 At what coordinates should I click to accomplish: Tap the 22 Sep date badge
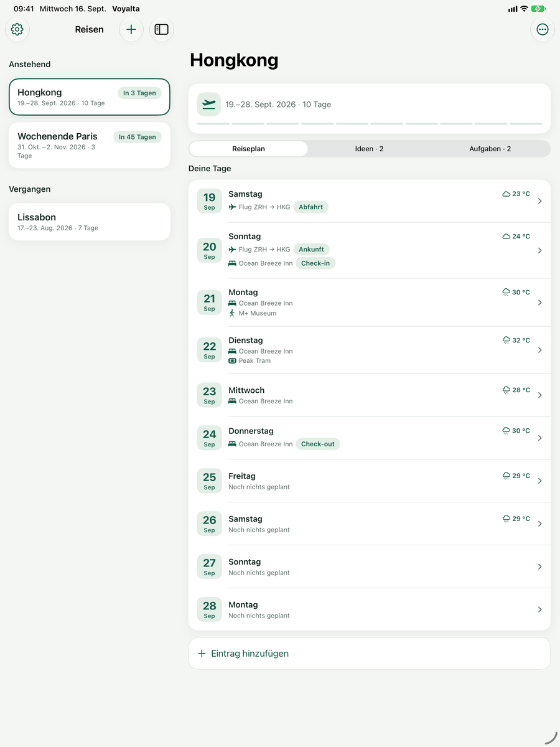coord(209,350)
